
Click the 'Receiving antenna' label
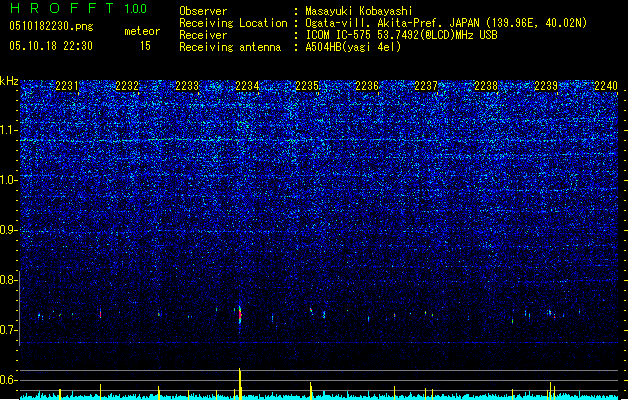[x=230, y=47]
